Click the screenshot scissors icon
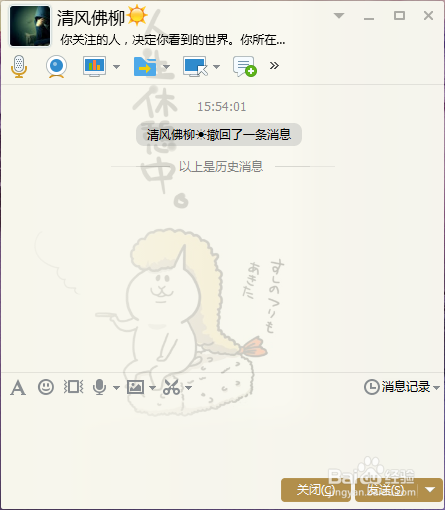The image size is (445, 510). click(x=171, y=387)
